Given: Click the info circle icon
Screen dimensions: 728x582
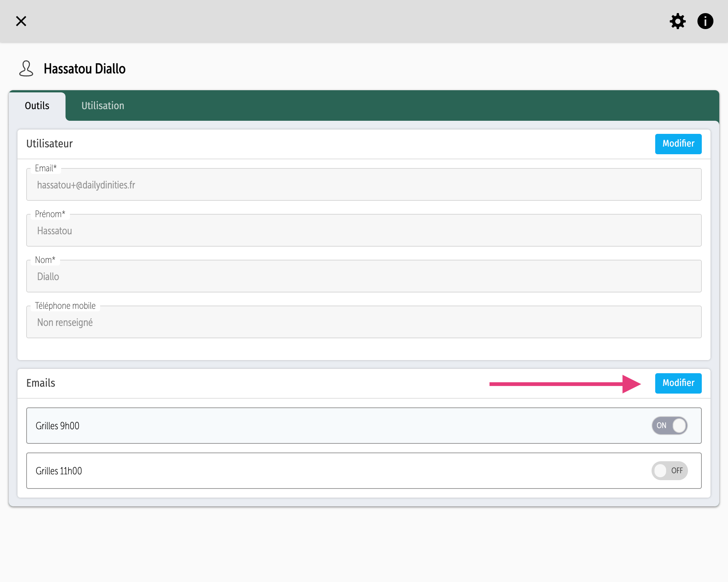Looking at the screenshot, I should tap(705, 21).
